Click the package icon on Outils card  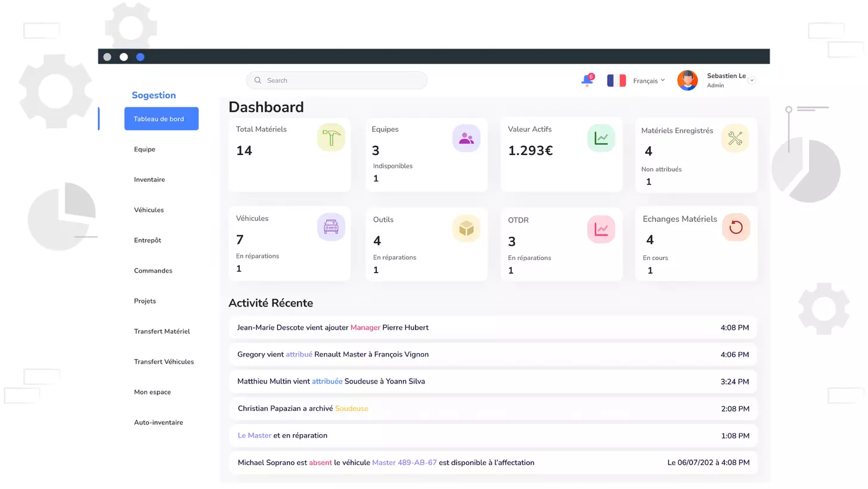[x=466, y=228]
